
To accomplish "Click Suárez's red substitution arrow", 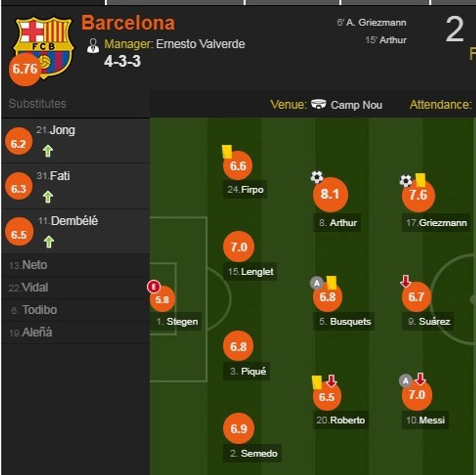I will (x=405, y=281).
